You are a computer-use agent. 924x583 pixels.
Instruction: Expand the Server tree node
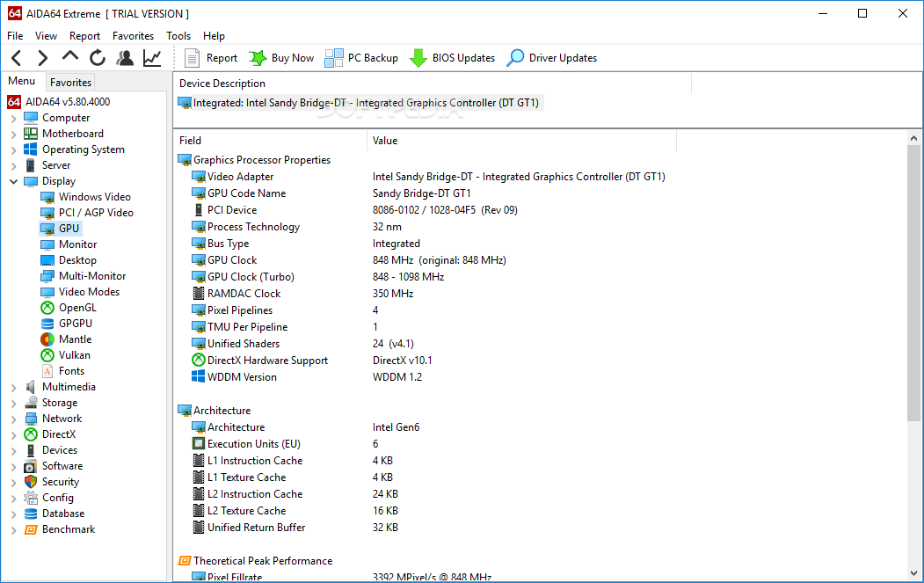13,165
